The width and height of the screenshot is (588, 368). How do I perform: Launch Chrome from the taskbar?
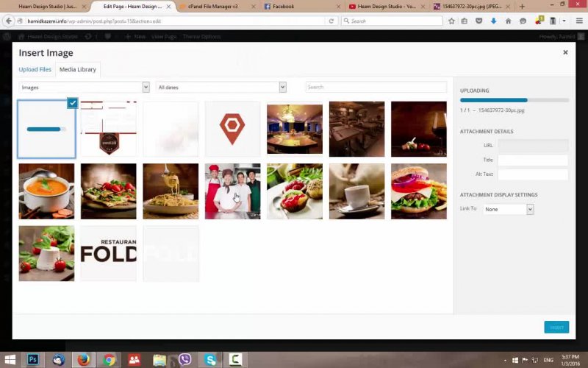point(110,360)
